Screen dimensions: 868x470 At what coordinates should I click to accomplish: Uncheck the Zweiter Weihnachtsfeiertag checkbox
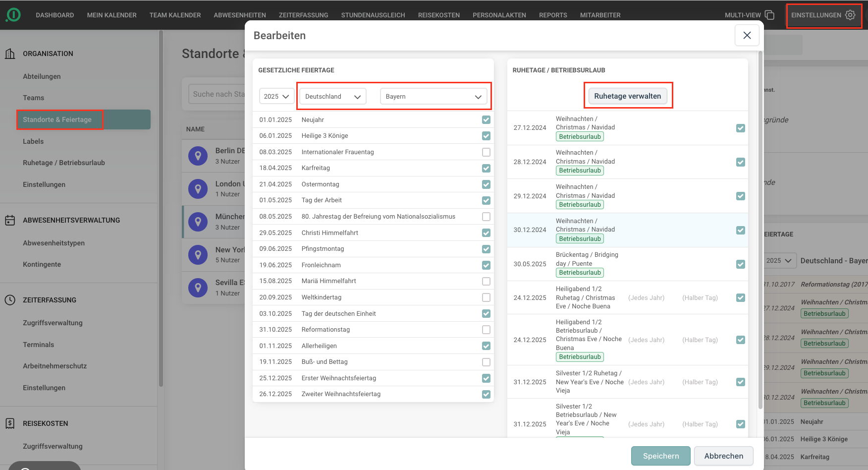[x=486, y=394]
